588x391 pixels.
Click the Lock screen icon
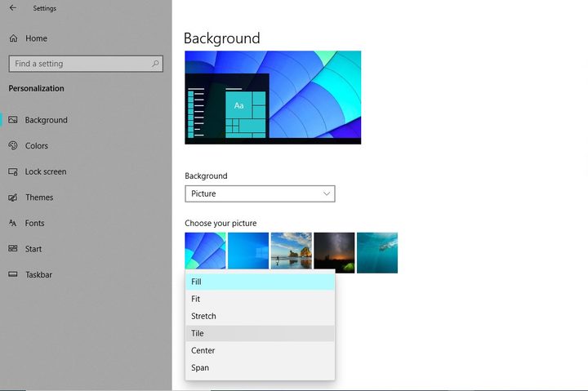click(x=13, y=171)
